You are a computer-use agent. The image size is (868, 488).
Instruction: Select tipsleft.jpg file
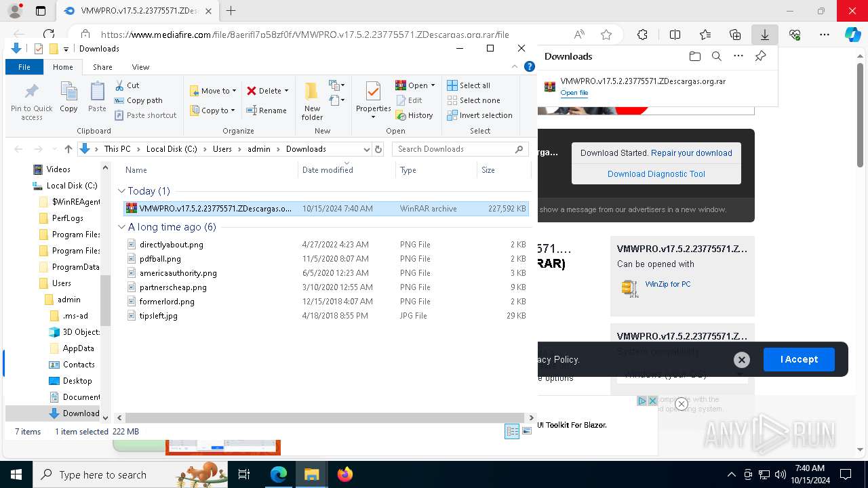(x=158, y=316)
